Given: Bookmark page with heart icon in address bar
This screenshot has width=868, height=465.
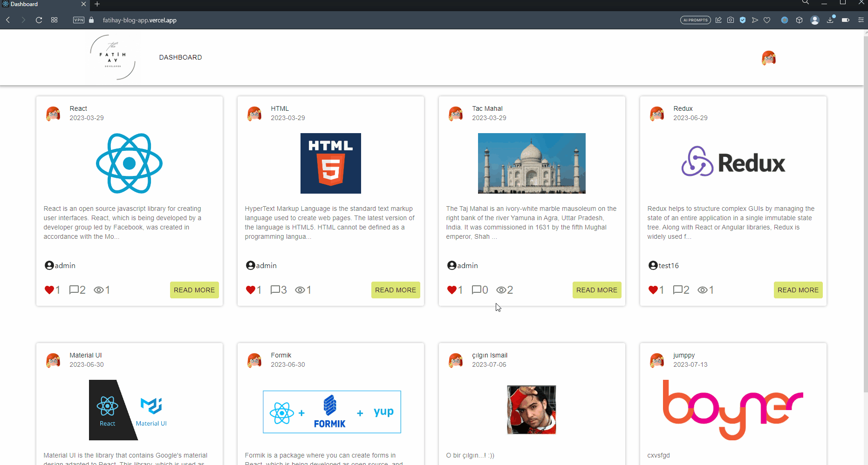Looking at the screenshot, I should point(767,20).
